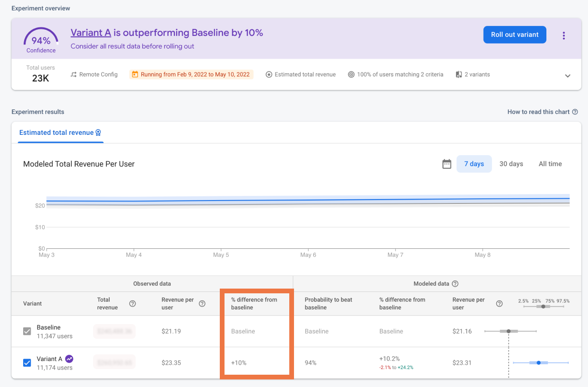Viewport: 588px width, 387px height.
Task: Expand the experiment overview details chevron
Action: (x=568, y=76)
